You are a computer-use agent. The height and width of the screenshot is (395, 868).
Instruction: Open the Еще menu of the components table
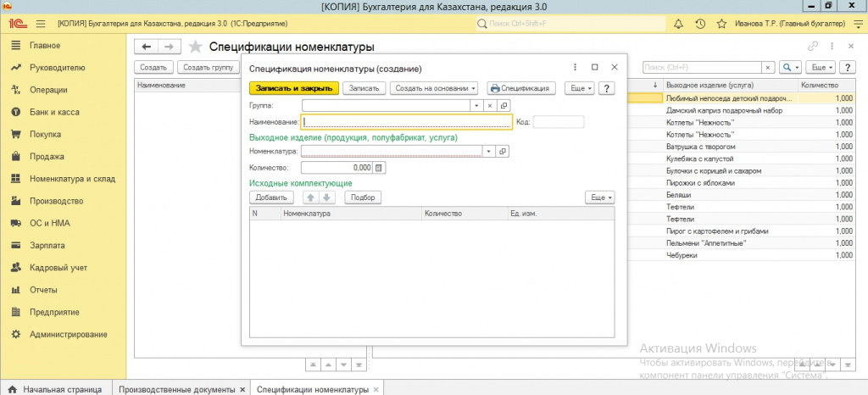(x=600, y=197)
